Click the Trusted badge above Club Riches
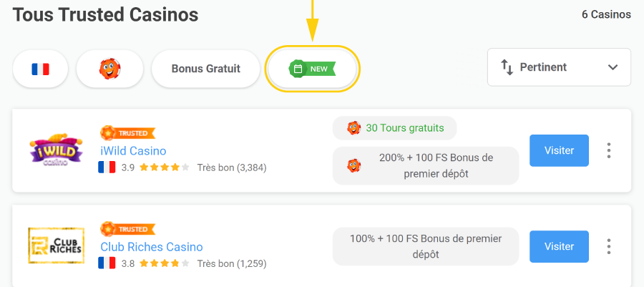Viewport: 644px width, 287px height. (127, 229)
